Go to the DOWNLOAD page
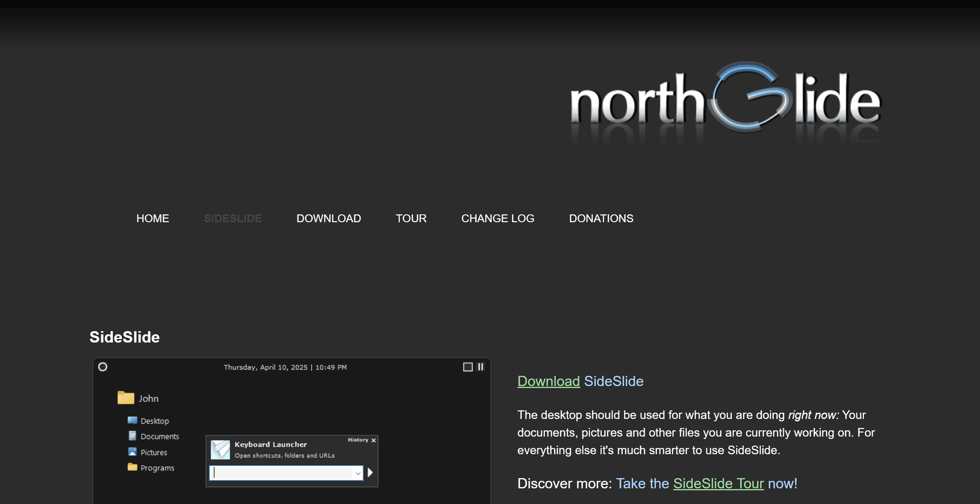The image size is (980, 504). point(328,218)
